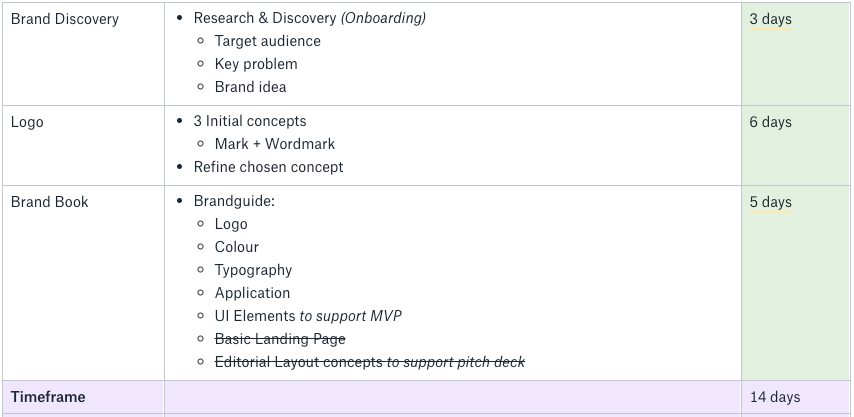Click the "Target audience" sub-bullet

point(267,42)
